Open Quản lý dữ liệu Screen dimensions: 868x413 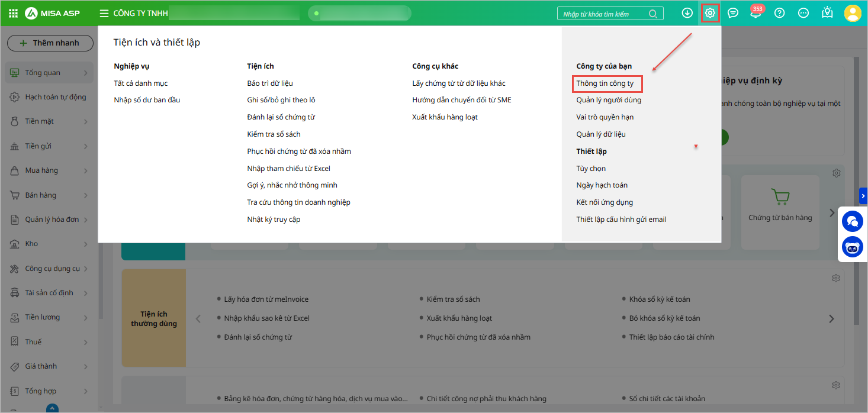[x=601, y=134]
